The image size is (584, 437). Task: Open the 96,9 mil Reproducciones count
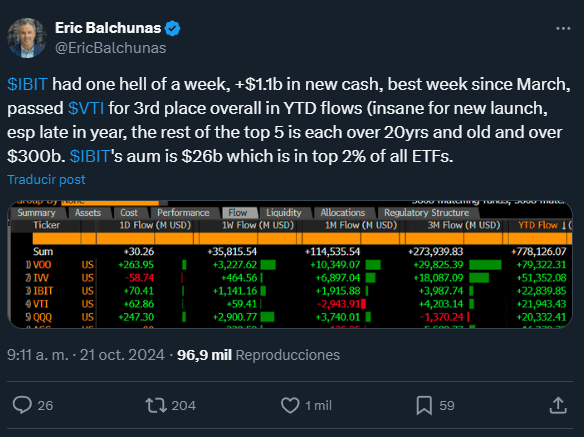click(258, 355)
